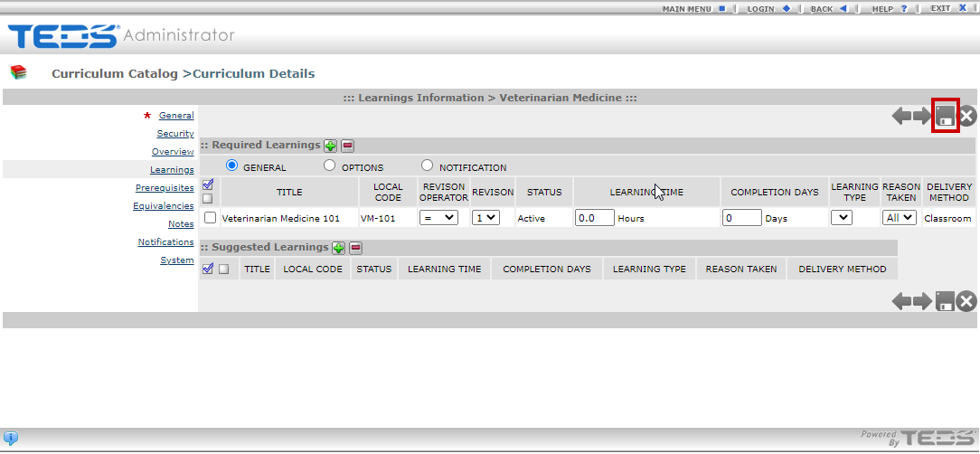
Task: Select the NOTIFICATION radio button
Action: 428,166
